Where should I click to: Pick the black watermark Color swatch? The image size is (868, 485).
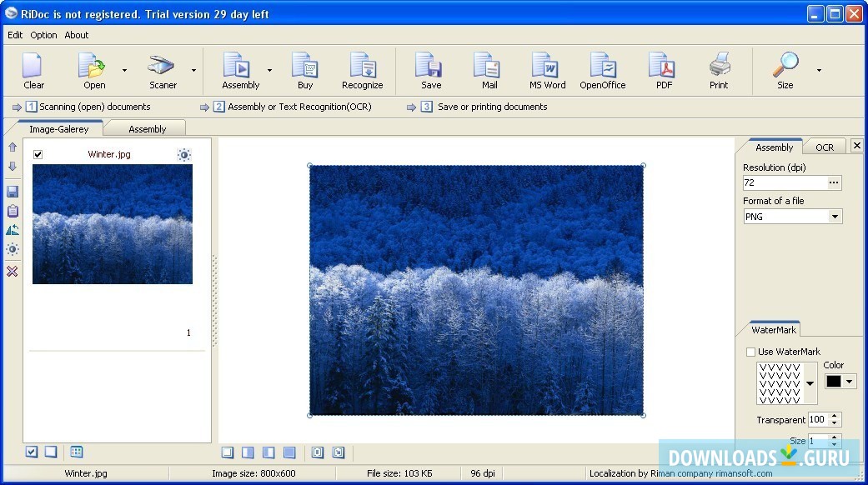(834, 381)
